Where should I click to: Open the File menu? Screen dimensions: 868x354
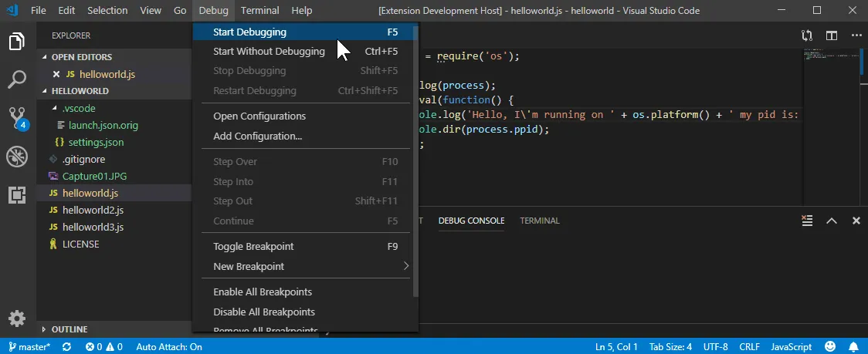(x=38, y=11)
